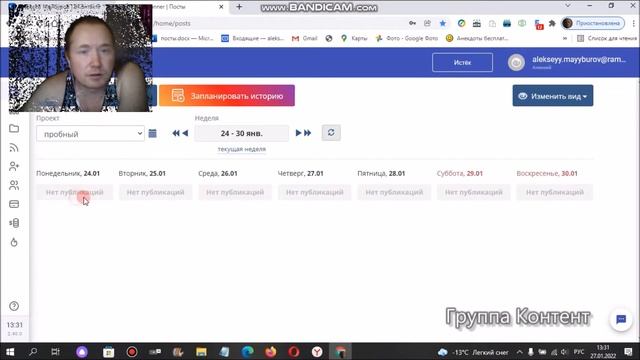Click the share page icon in address bar
The width and height of the screenshot is (640, 360).
point(427,23)
